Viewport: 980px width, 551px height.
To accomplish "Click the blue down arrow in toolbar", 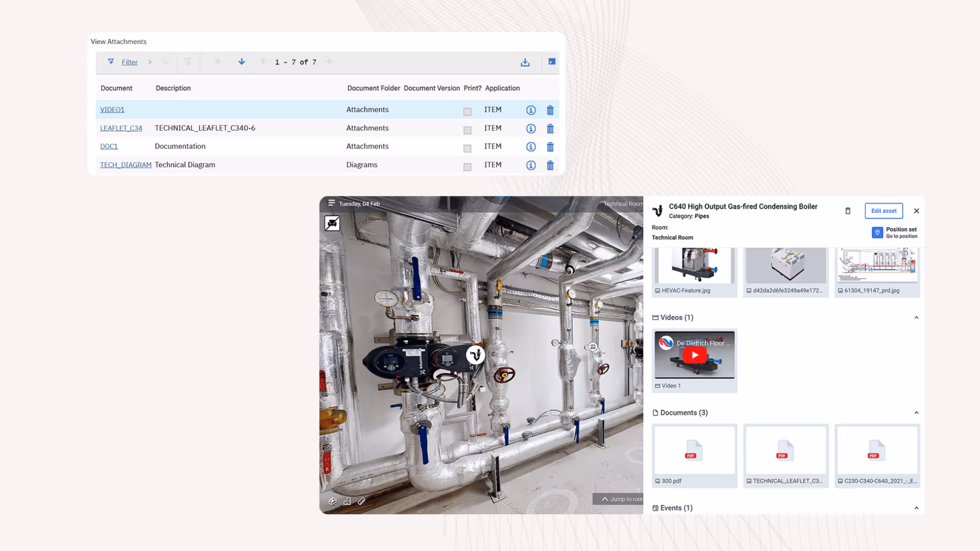I will pyautogui.click(x=241, y=62).
